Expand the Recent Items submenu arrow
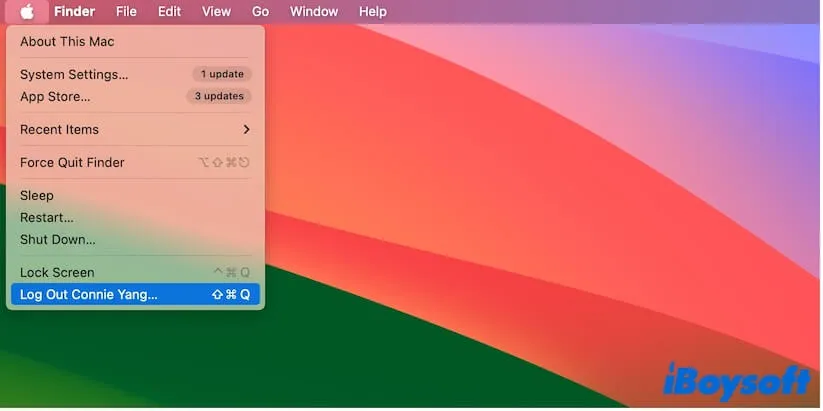The width and height of the screenshot is (823, 411). coord(246,130)
